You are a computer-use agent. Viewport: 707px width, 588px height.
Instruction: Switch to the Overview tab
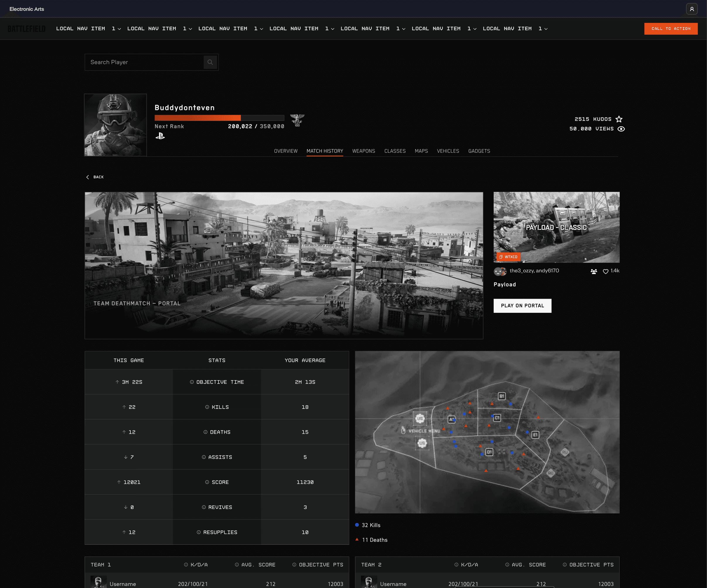pyautogui.click(x=286, y=151)
